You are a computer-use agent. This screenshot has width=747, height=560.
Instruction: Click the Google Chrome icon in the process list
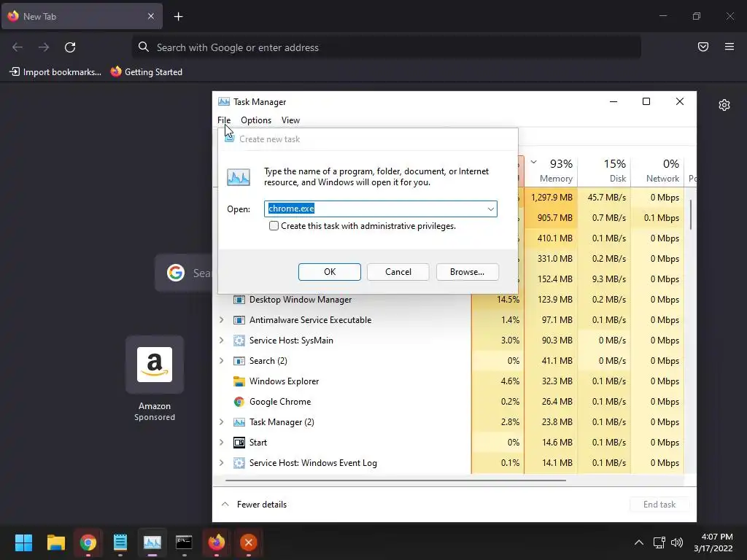pyautogui.click(x=239, y=402)
